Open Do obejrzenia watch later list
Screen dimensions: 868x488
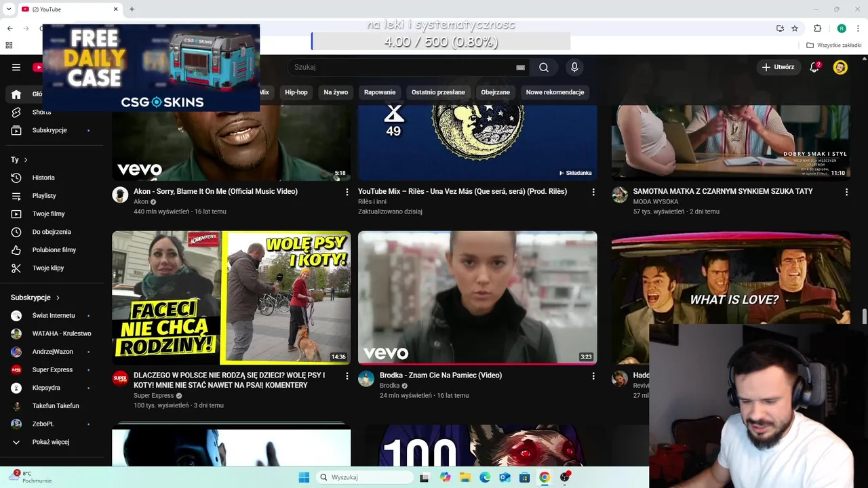[x=51, y=232]
